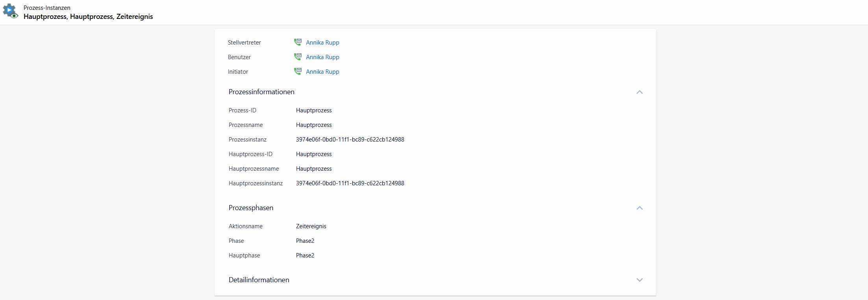Click the contact icon next to Initiator
The width and height of the screenshot is (868, 300).
[x=298, y=71]
